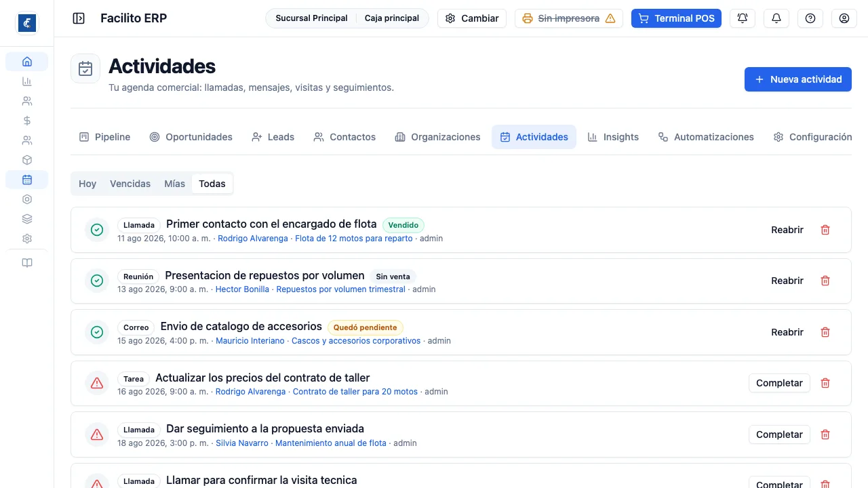The width and height of the screenshot is (868, 488).
Task: Open the Contactos tab
Action: 344,137
